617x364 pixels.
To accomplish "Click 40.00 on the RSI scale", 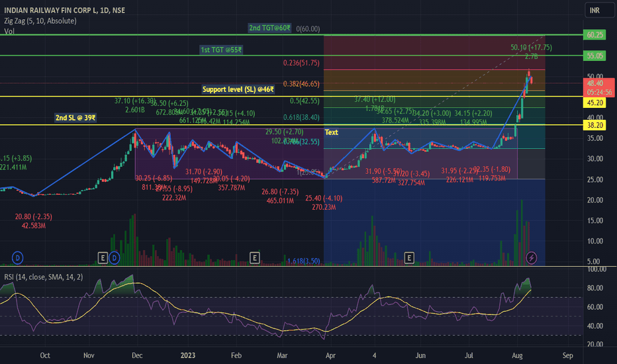I will 594,326.
